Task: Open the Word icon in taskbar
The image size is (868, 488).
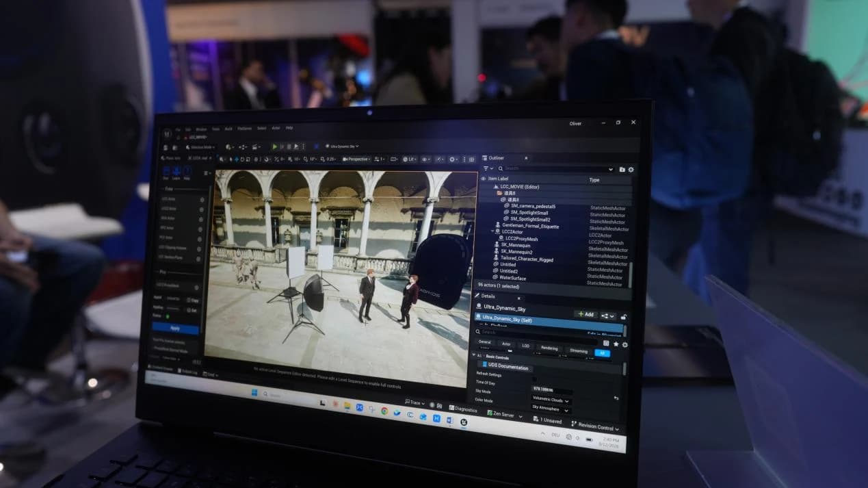Action: coord(449,420)
